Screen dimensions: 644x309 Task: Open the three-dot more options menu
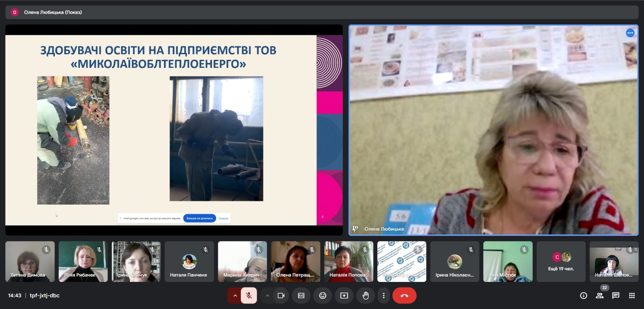[x=383, y=296]
